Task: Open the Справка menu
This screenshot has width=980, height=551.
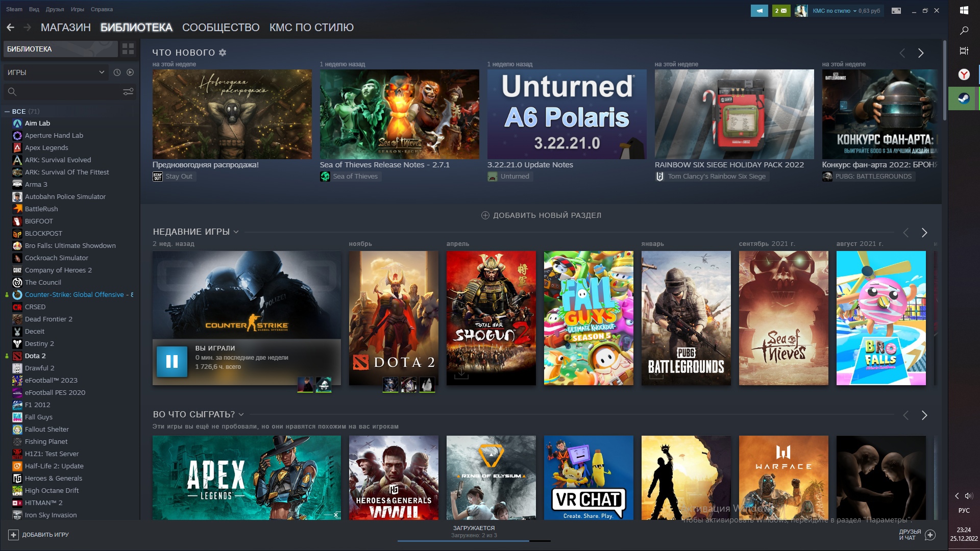Action: coord(102,9)
